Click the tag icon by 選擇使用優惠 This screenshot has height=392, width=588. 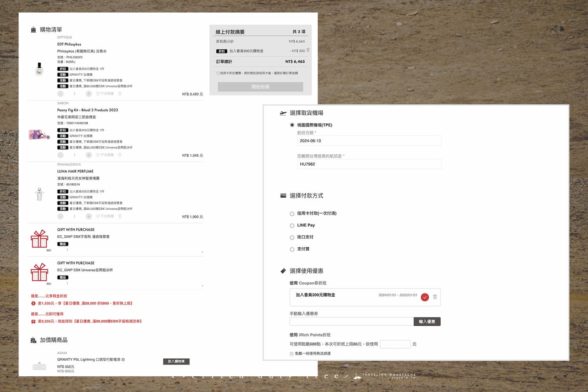coord(283,271)
